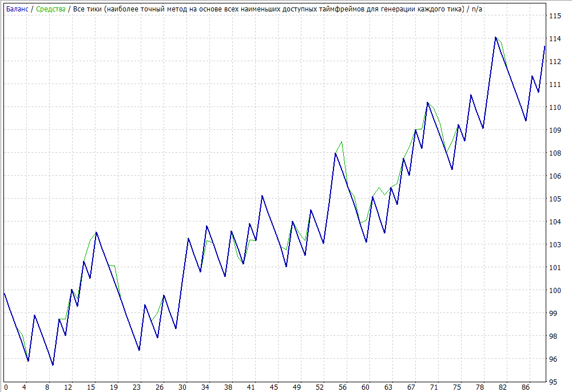The width and height of the screenshot is (572, 392).
Task: Click the 56 mark on horizontal axis
Action: coord(343,387)
